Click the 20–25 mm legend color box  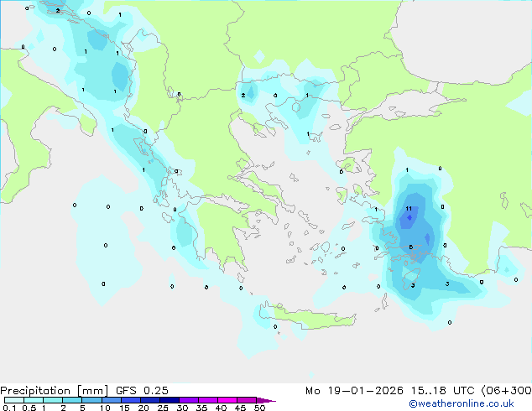coord(149,400)
